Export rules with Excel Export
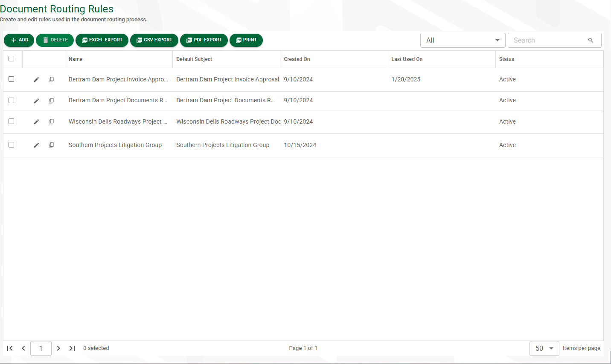Screen dimensions: 611x364 (x=102, y=40)
